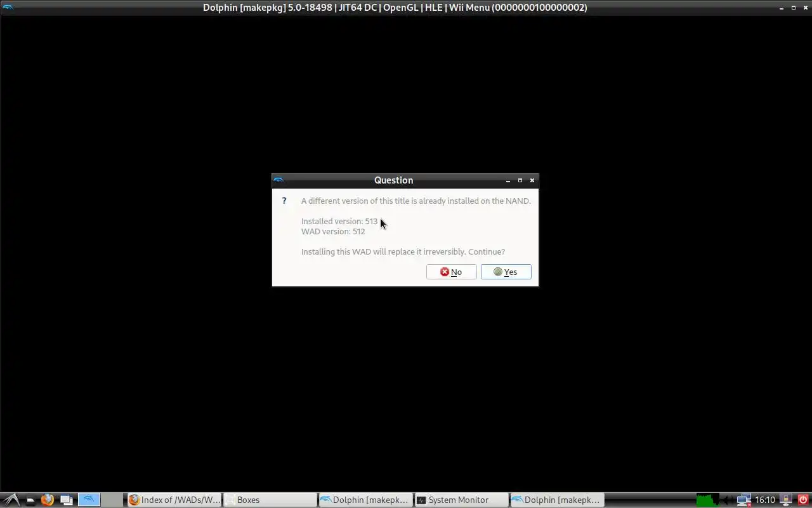
Task: Click the 'WAD version: 512' text
Action: (x=333, y=231)
